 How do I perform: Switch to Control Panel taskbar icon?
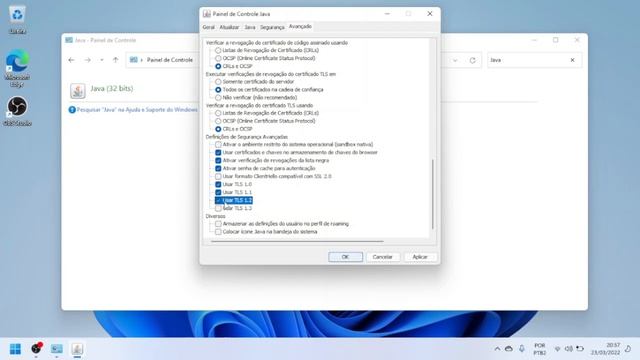pyautogui.click(x=56, y=349)
